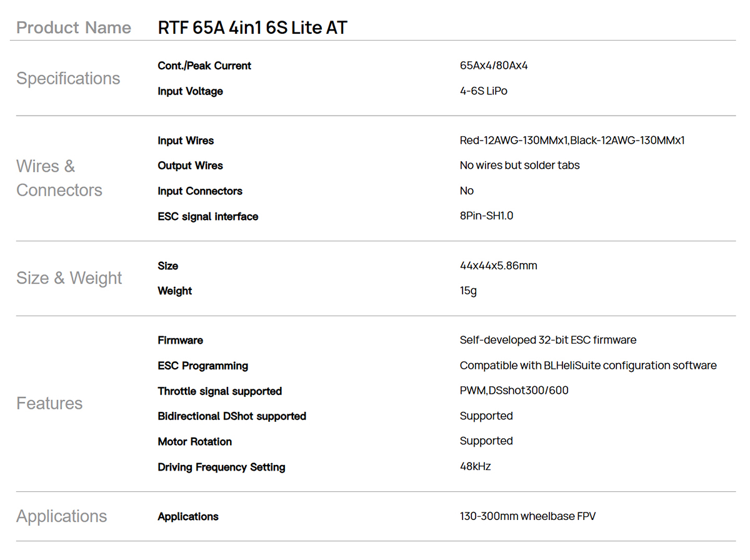Click the Input Wires label
The width and height of the screenshot is (750, 560).
coord(186,141)
